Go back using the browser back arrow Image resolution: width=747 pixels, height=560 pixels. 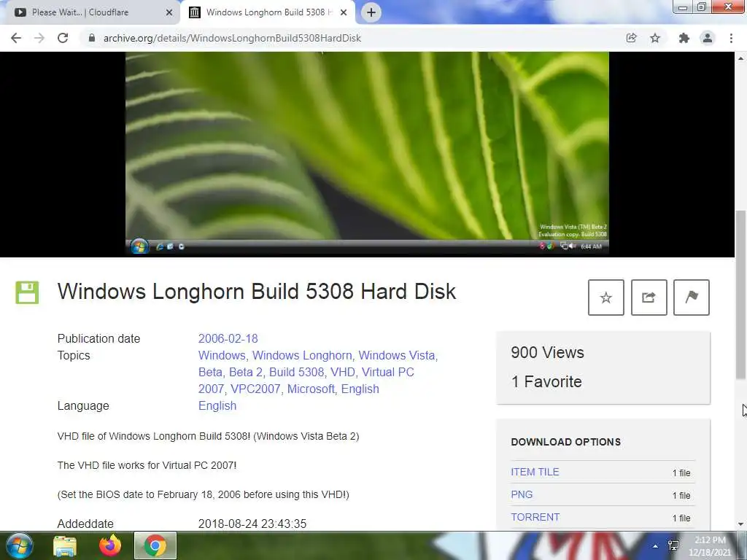[16, 38]
